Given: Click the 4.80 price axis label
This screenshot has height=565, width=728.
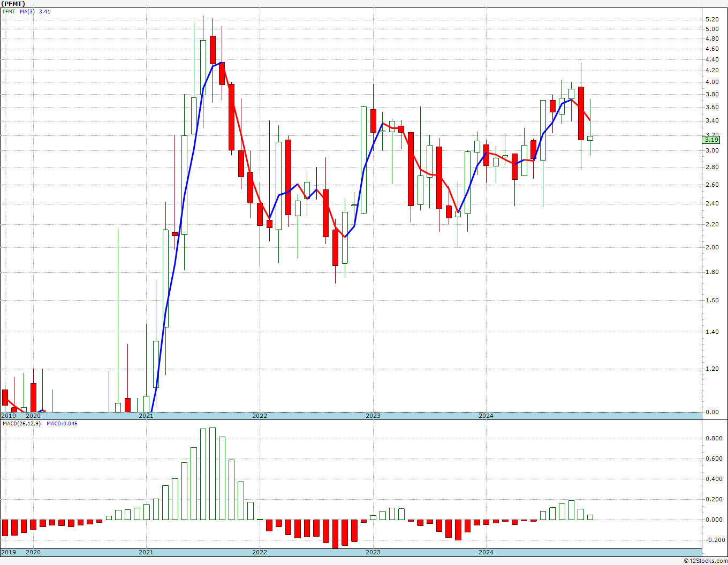Looking at the screenshot, I should (712, 39).
